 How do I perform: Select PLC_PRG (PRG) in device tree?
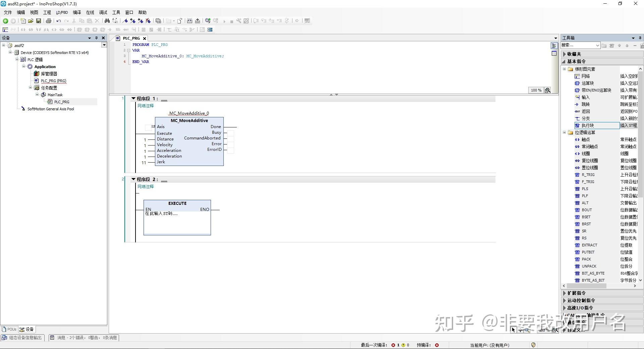[53, 81]
